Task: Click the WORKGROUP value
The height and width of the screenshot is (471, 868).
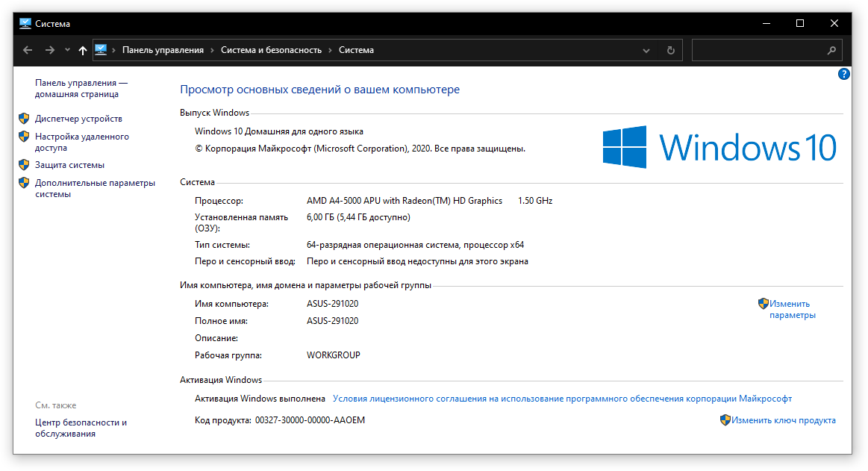Action: (334, 355)
